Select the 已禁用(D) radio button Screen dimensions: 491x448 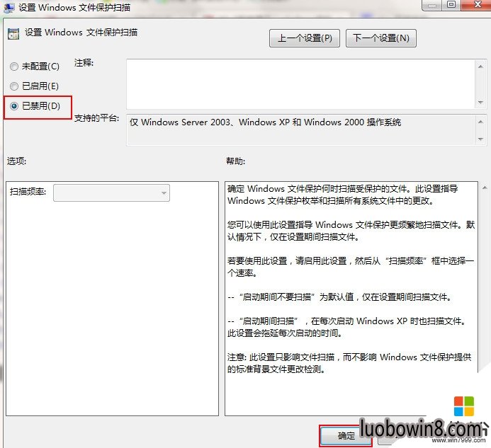pyautogui.click(x=14, y=106)
